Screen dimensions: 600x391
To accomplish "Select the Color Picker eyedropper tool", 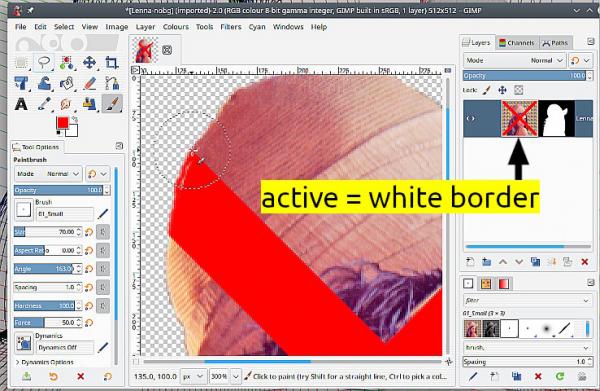I will 44,104.
